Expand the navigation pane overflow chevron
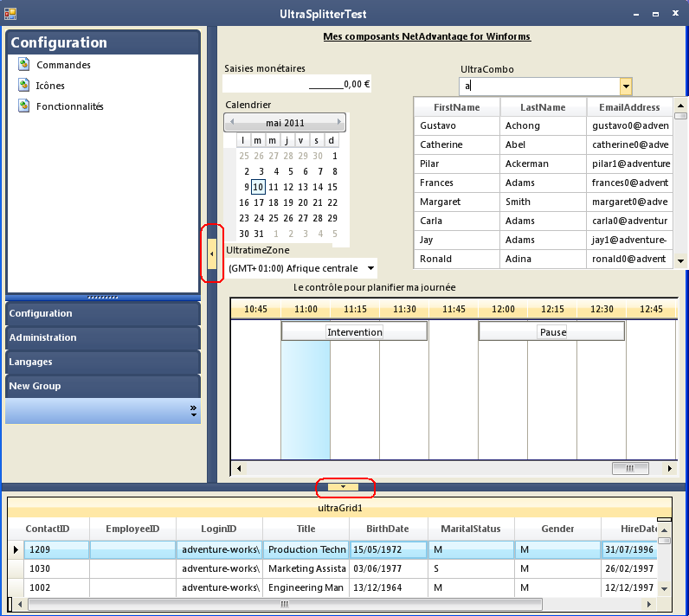This screenshot has width=689, height=616. click(x=193, y=412)
